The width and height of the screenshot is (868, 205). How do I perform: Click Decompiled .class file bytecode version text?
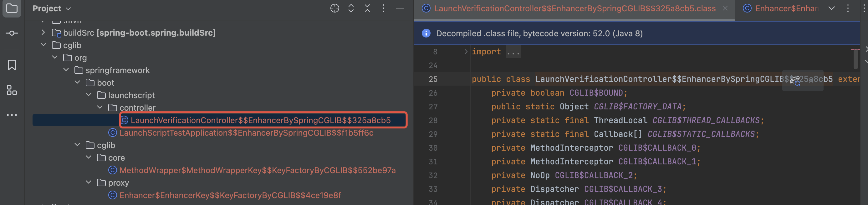pos(539,33)
